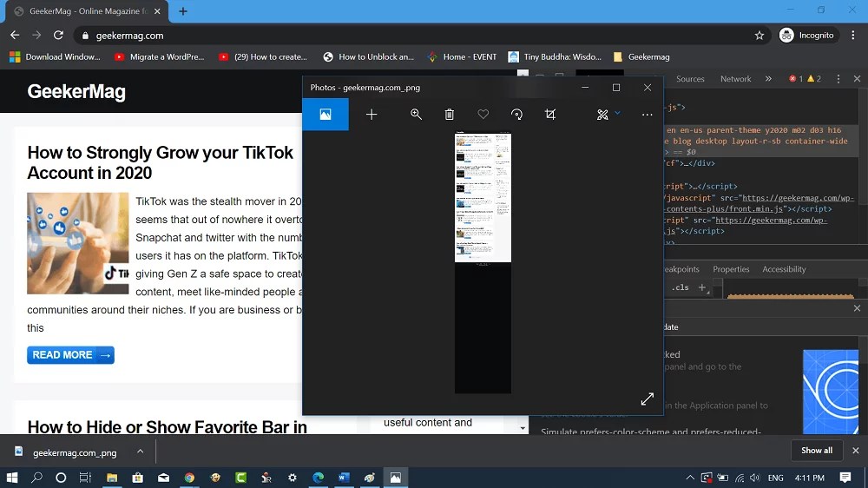Close the DevTools drawer panel
Image resolution: width=868 pixels, height=488 pixels.
pos(857,308)
